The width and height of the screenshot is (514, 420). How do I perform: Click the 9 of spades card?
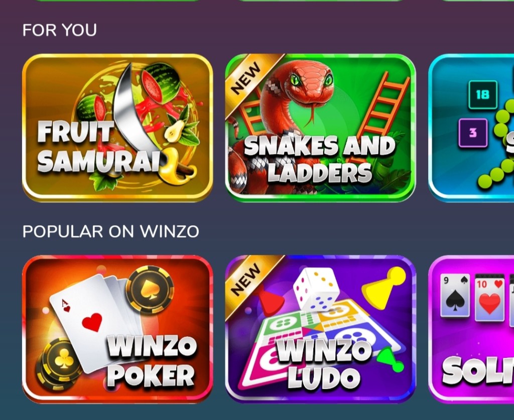pyautogui.click(x=455, y=296)
